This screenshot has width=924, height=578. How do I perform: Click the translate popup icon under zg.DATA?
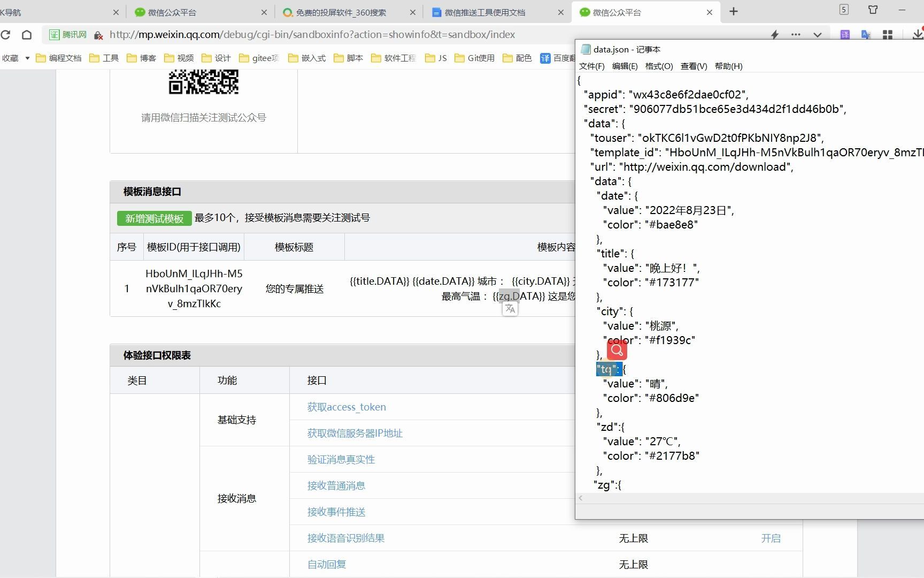click(x=510, y=309)
